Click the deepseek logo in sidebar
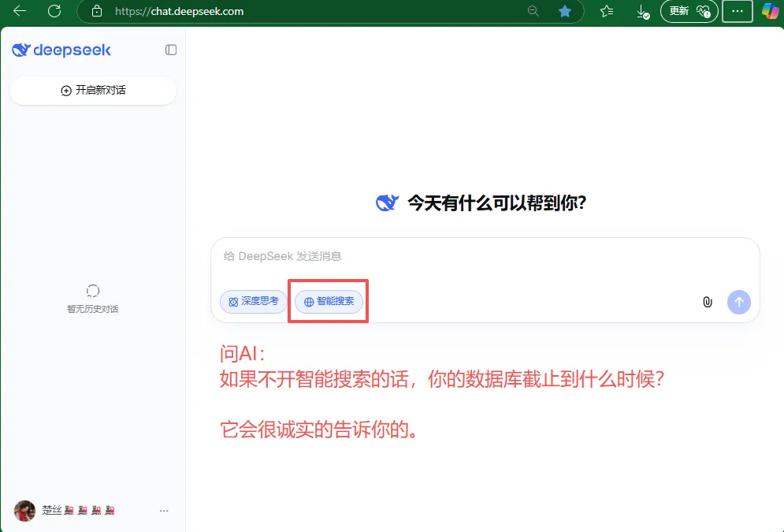The image size is (784, 532). click(x=61, y=50)
